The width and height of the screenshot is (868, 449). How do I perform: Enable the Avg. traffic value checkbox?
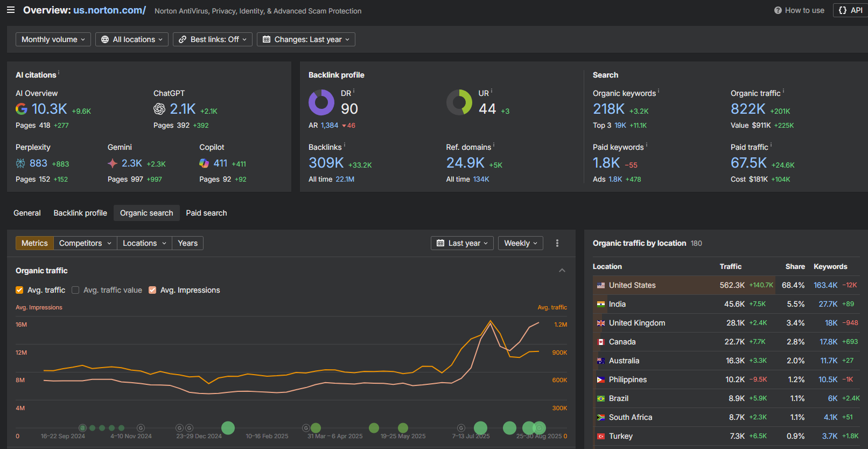[75, 290]
